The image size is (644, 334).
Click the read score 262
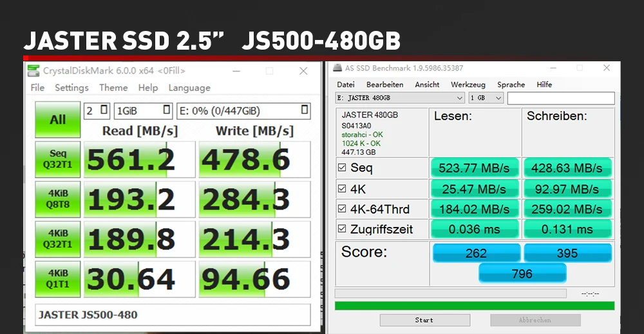pyautogui.click(x=477, y=253)
